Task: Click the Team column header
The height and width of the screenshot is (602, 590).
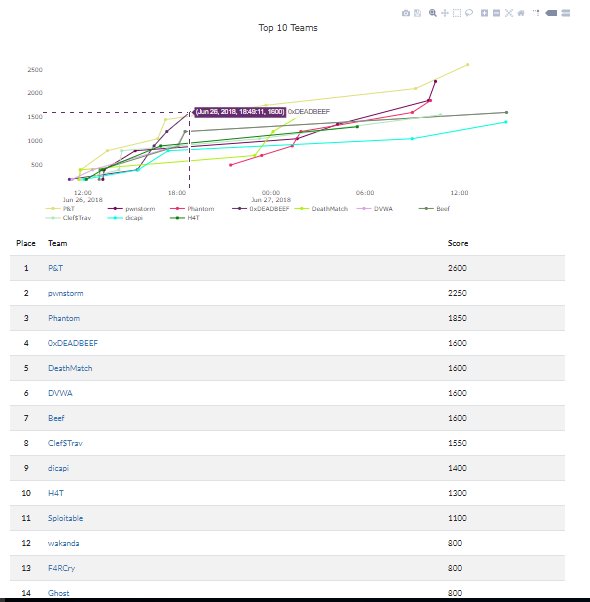Action: (58, 243)
